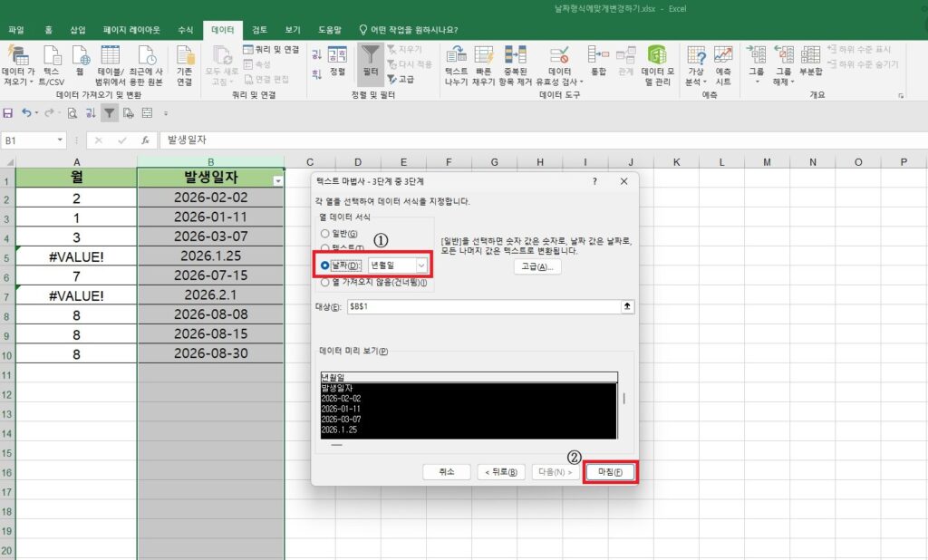Switch to the 수식 (Formulas) tab
The height and width of the screenshot is (560, 928).
pyautogui.click(x=185, y=30)
